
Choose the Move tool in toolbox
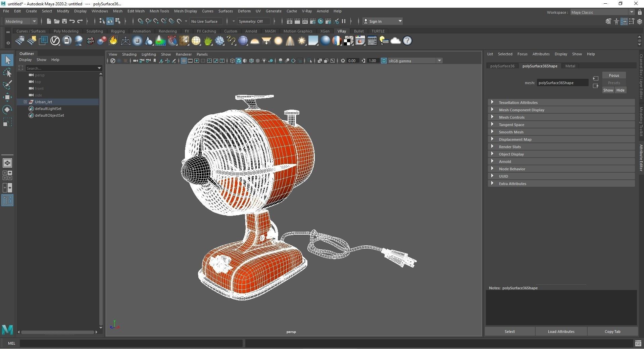coord(7,97)
